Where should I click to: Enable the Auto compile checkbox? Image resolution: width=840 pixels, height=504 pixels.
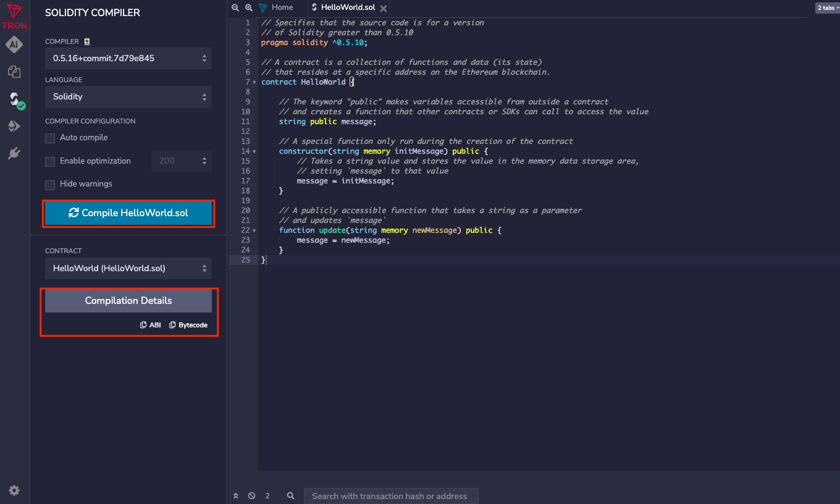tap(50, 138)
